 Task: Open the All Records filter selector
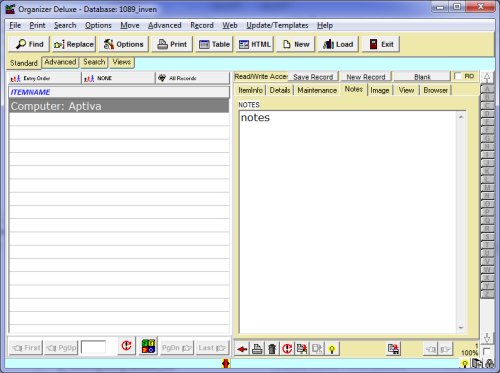(x=193, y=78)
